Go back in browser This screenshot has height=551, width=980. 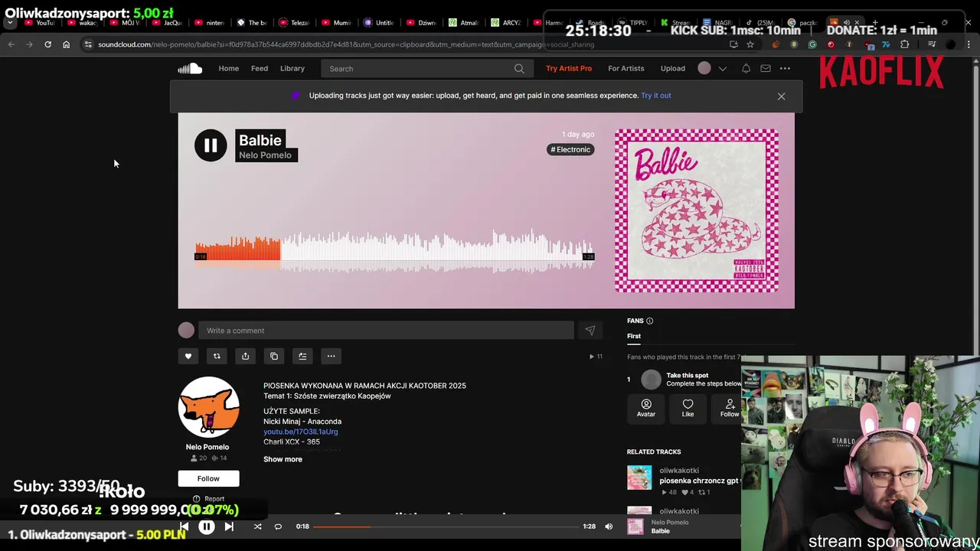pos(11,44)
